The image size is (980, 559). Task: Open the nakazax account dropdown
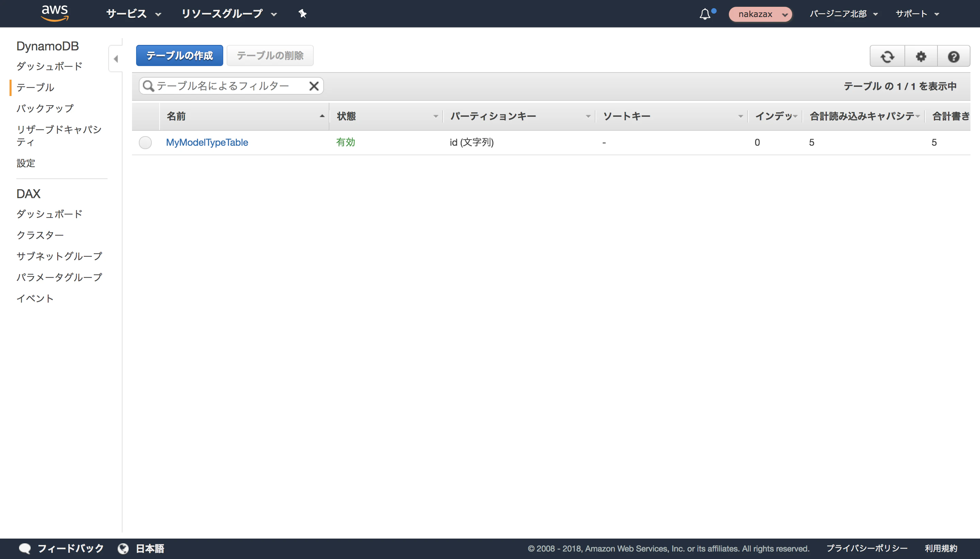point(760,14)
